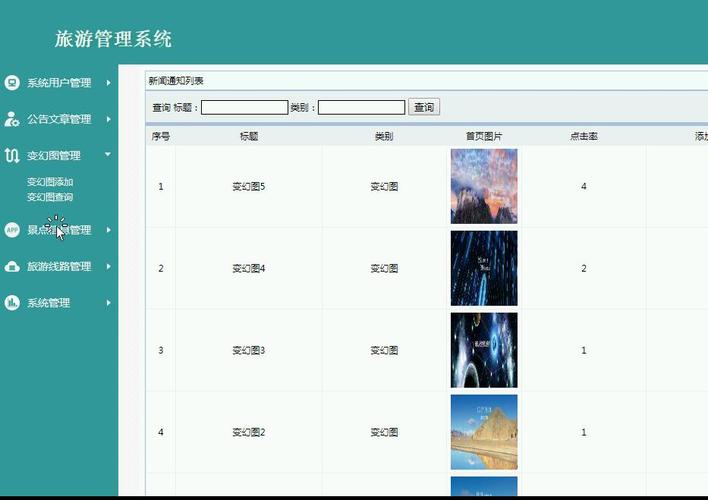The image size is (708, 500).
Task: Click 点击率 value 2 for 变幻图4
Action: tap(584, 268)
